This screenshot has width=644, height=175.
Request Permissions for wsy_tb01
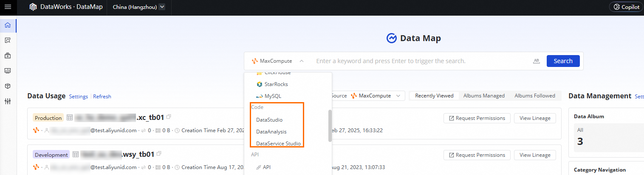[477, 155]
